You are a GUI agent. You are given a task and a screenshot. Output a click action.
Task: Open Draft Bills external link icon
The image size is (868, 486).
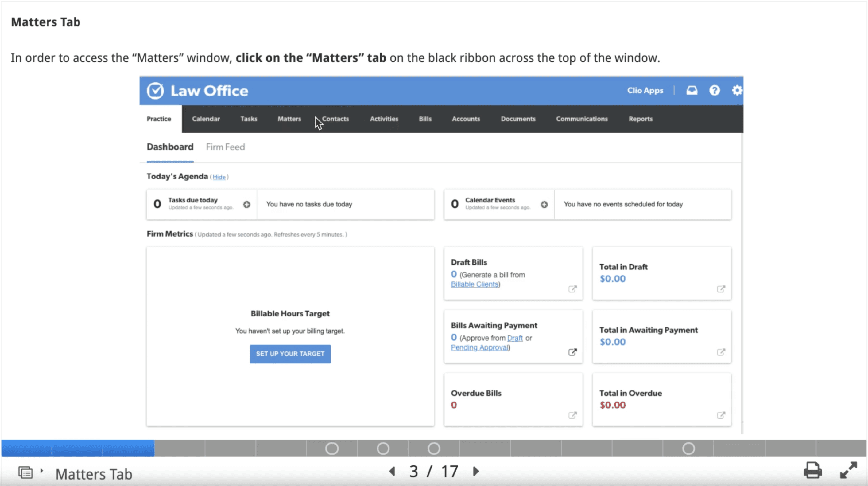pyautogui.click(x=572, y=289)
